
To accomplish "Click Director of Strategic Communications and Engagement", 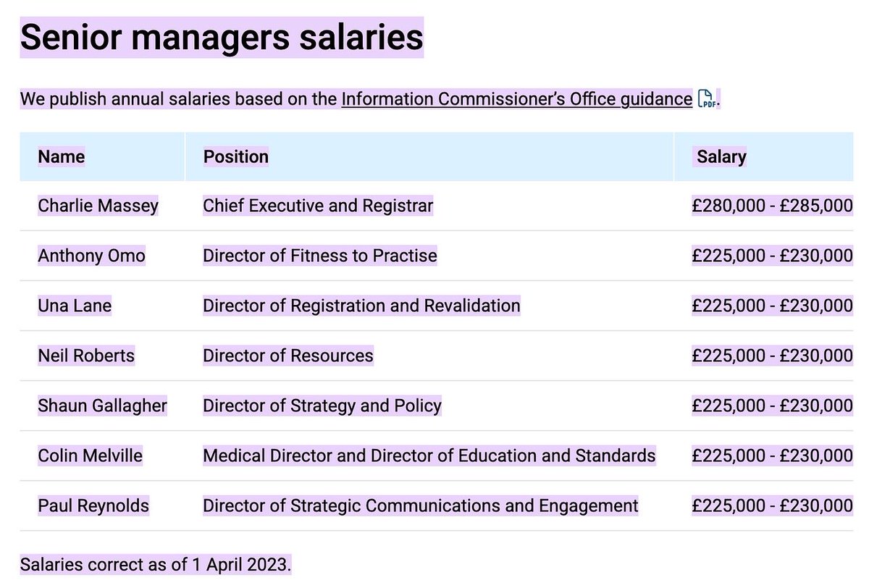I will (421, 505).
